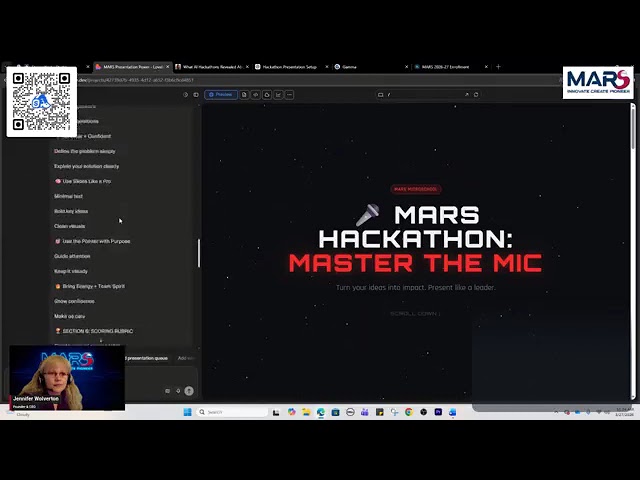Click 'SECTION 6: SCORING RUBRIC' chat line
Image resolution: width=640 pixels, height=480 pixels.
(x=94, y=331)
